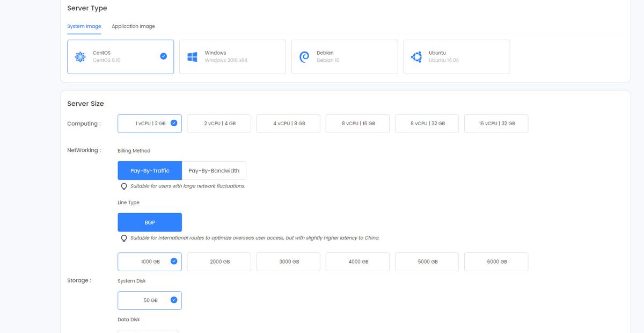Select the 2 vCPU | 4 GB computing option
The height and width of the screenshot is (333, 644).
(x=219, y=124)
